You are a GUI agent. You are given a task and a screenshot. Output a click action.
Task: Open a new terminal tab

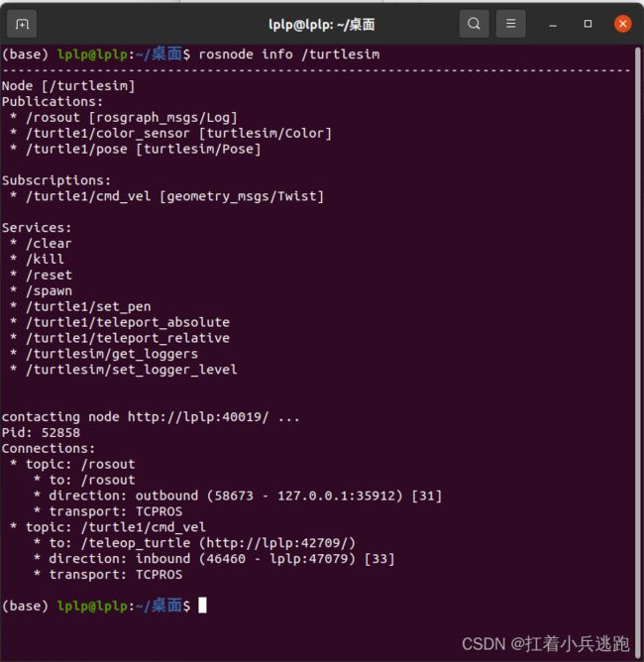coord(22,24)
